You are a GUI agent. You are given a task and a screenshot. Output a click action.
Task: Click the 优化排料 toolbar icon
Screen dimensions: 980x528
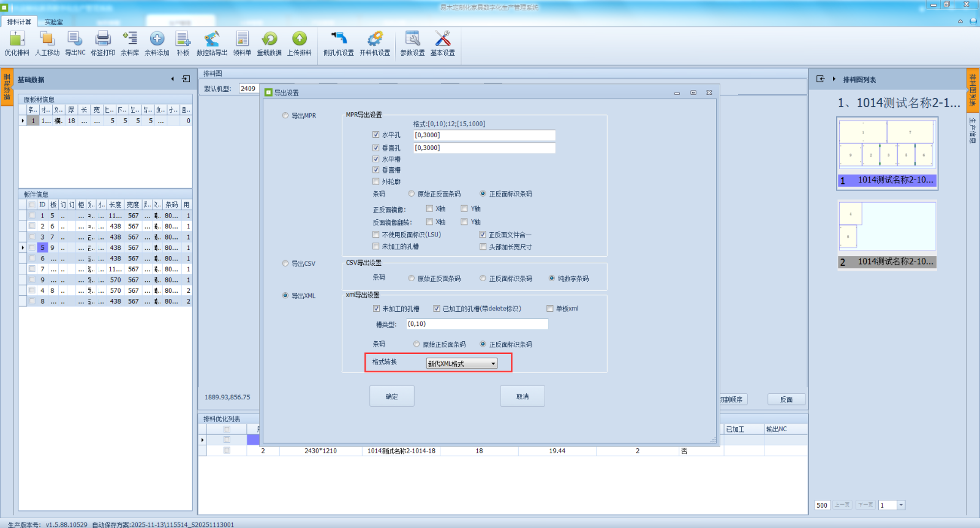coord(17,40)
